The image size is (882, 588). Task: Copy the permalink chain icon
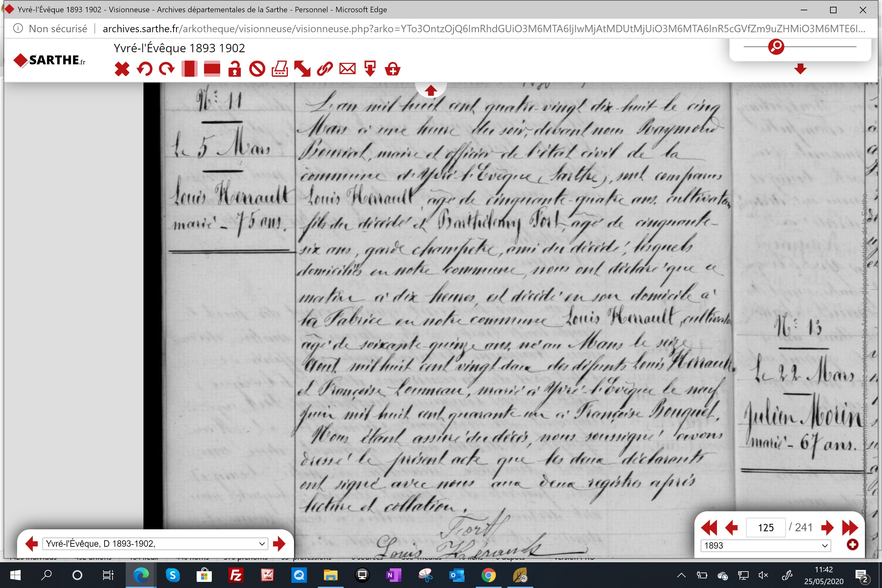(325, 69)
